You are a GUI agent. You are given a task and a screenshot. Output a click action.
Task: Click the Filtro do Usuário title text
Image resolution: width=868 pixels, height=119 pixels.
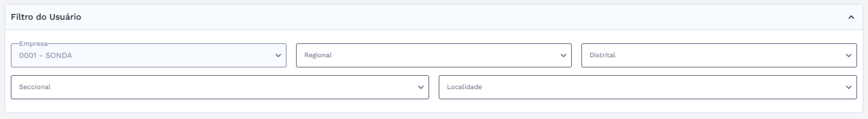46,17
